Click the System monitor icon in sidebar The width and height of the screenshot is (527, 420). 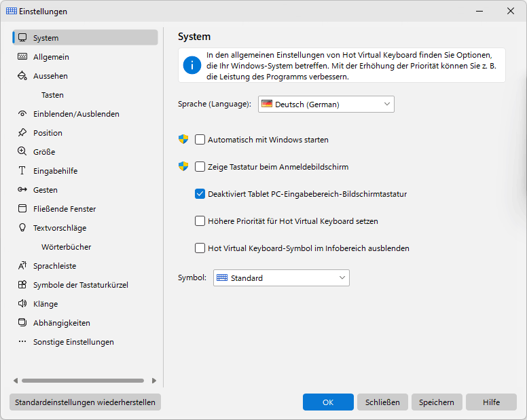coord(22,37)
